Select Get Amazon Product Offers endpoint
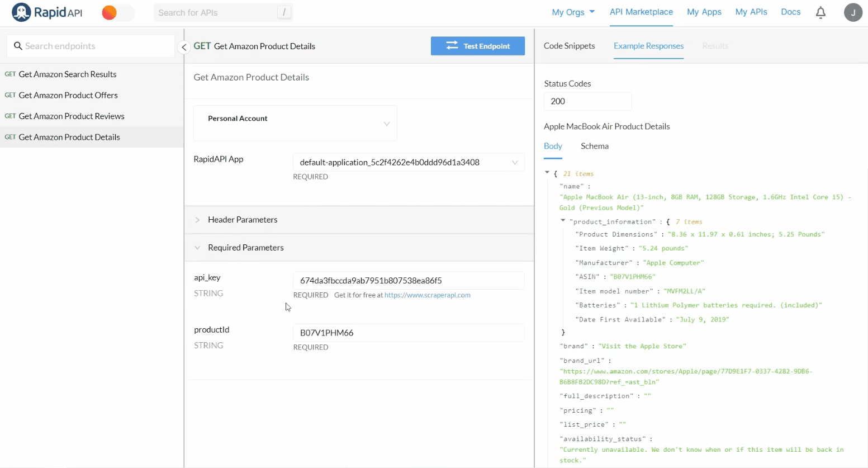The image size is (868, 468). pyautogui.click(x=92, y=95)
